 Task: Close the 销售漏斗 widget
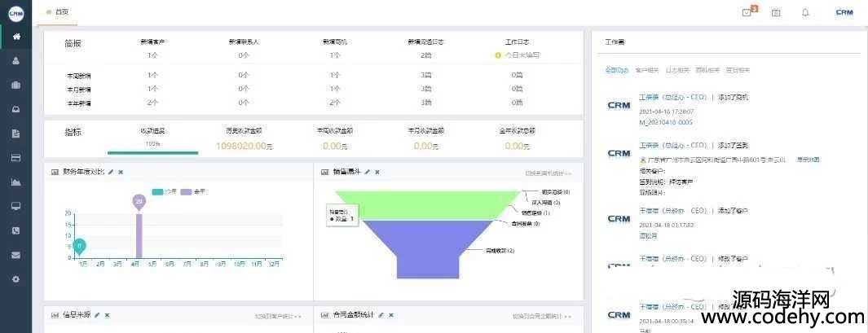coord(377,172)
